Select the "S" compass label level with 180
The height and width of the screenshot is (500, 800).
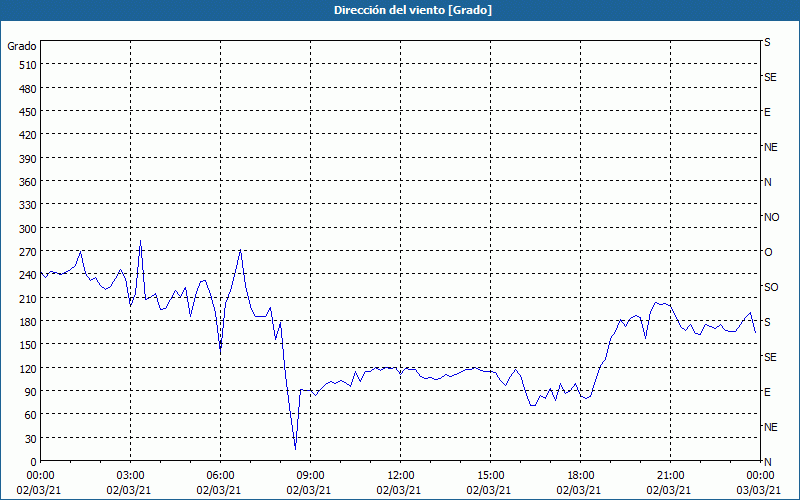[767, 322]
